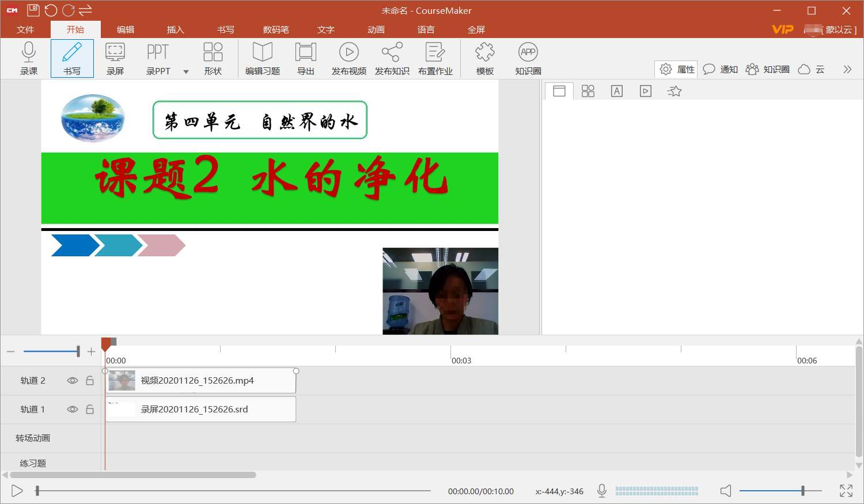Click 发布视频 publish video icon
Screen dimensions: 864x504
(348, 58)
